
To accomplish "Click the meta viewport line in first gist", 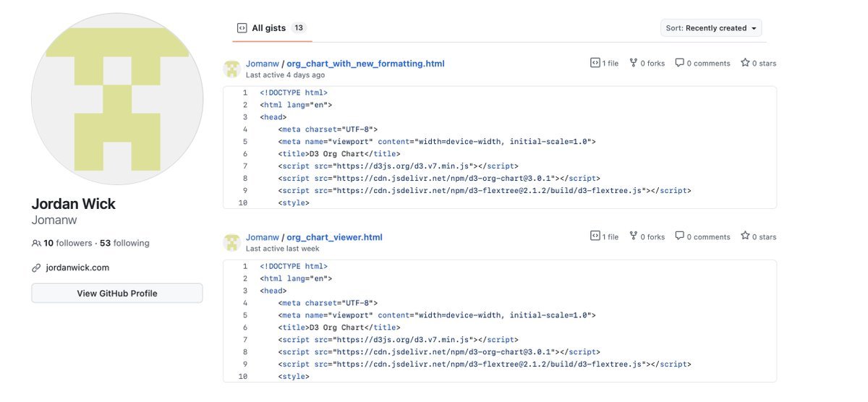I will tap(436, 142).
